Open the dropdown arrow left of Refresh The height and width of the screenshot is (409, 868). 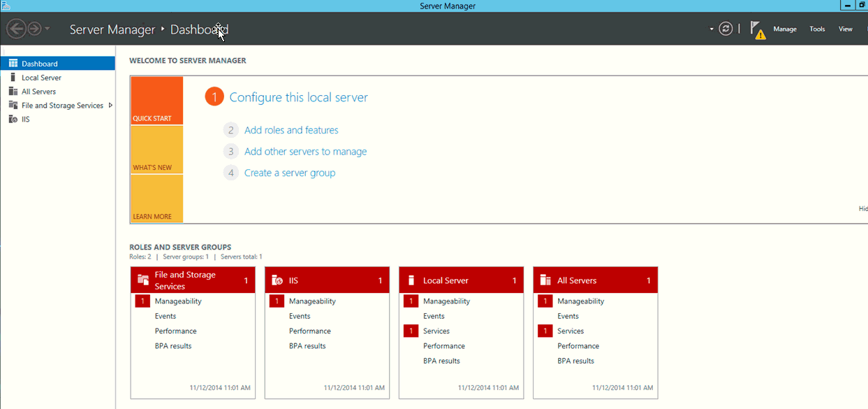712,29
